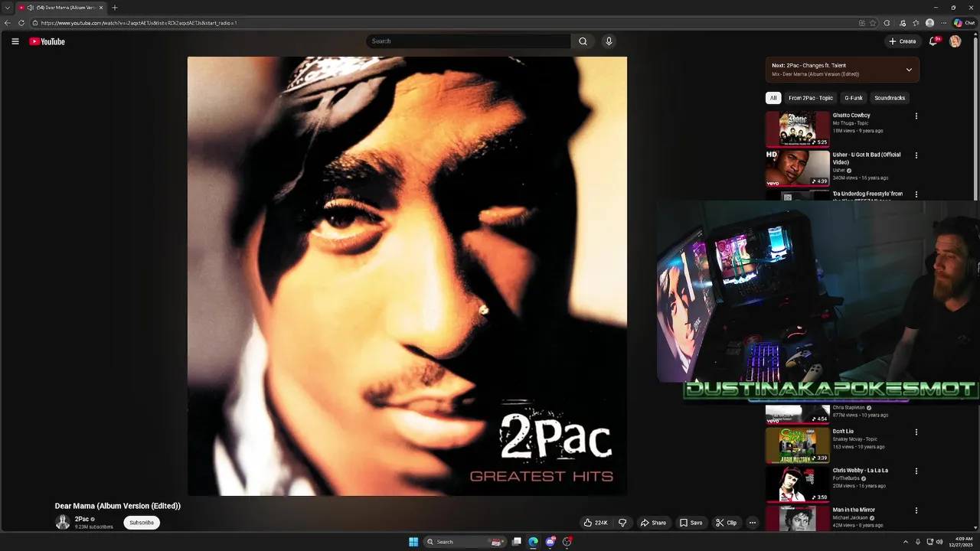Go to the YouTube home logo

coord(47,41)
